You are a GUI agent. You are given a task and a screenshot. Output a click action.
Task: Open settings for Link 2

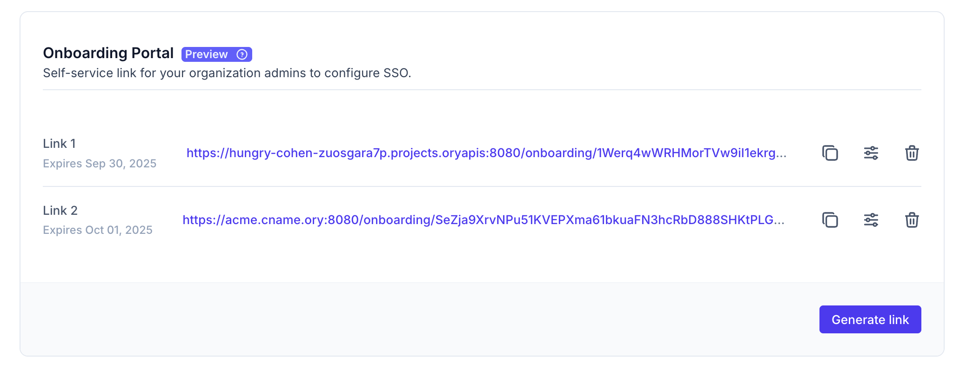(871, 220)
